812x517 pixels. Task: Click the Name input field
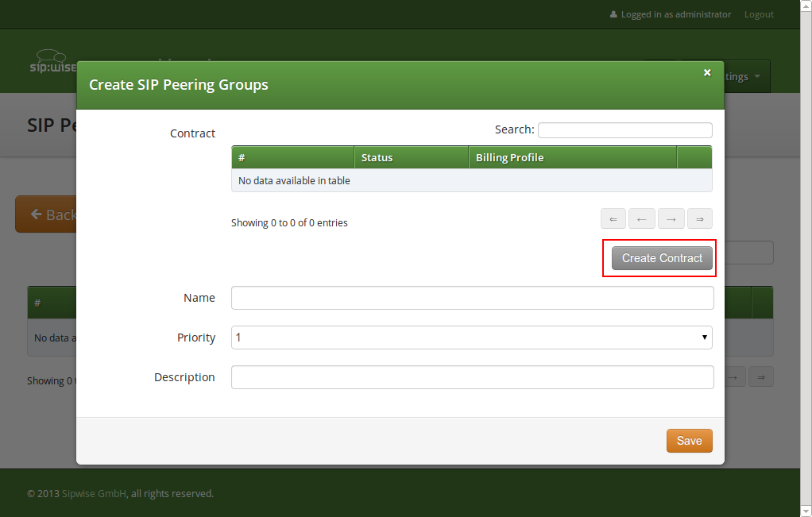point(472,297)
